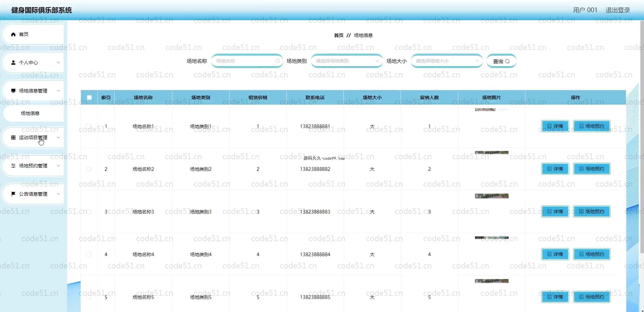
Task: Click the phone number 13823888881
Action: click(315, 126)
